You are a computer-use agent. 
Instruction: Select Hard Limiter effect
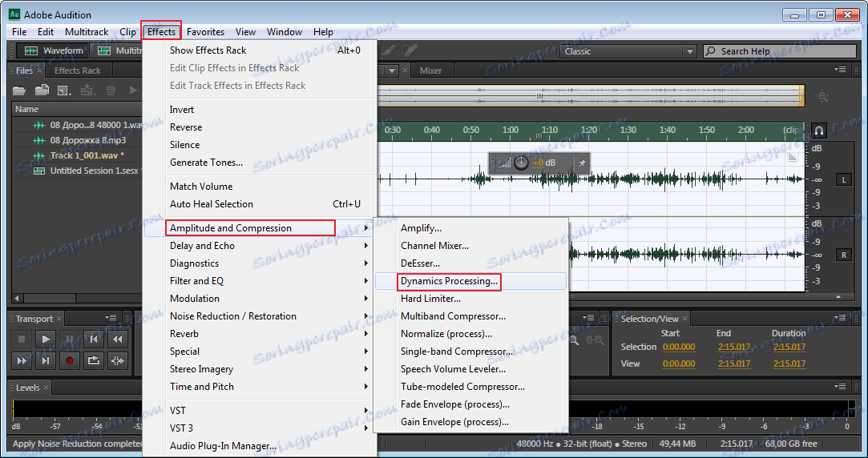470,299
